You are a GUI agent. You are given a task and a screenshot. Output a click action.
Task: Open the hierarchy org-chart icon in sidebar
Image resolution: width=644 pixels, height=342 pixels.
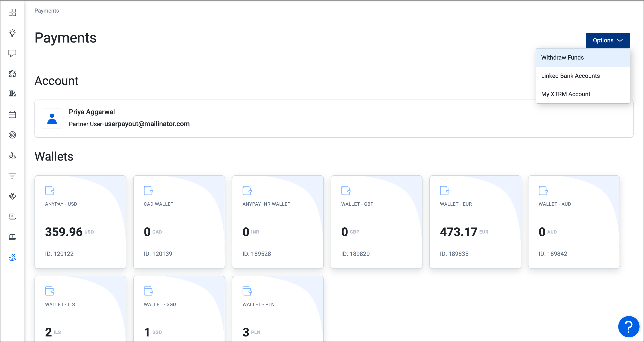pos(12,155)
